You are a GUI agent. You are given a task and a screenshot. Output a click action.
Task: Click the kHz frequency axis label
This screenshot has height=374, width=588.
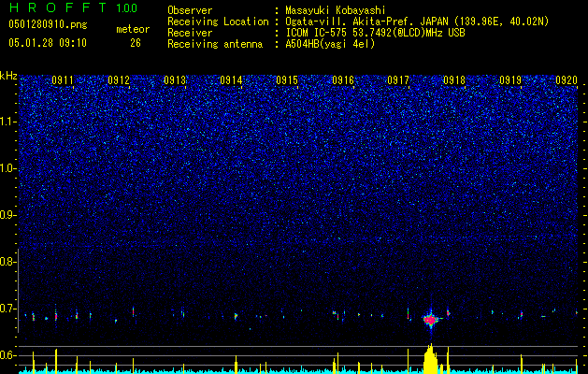pyautogui.click(x=8, y=76)
